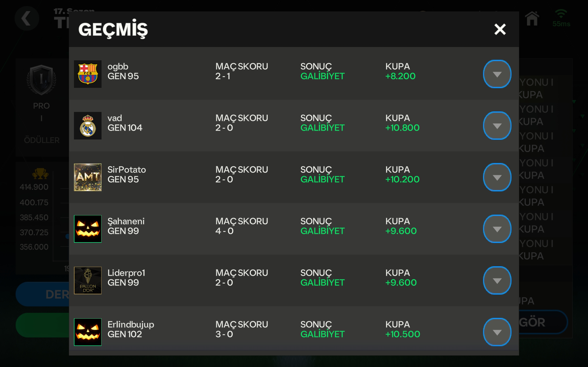Expand match details for ogbb
This screenshot has width=588, height=367.
click(497, 74)
